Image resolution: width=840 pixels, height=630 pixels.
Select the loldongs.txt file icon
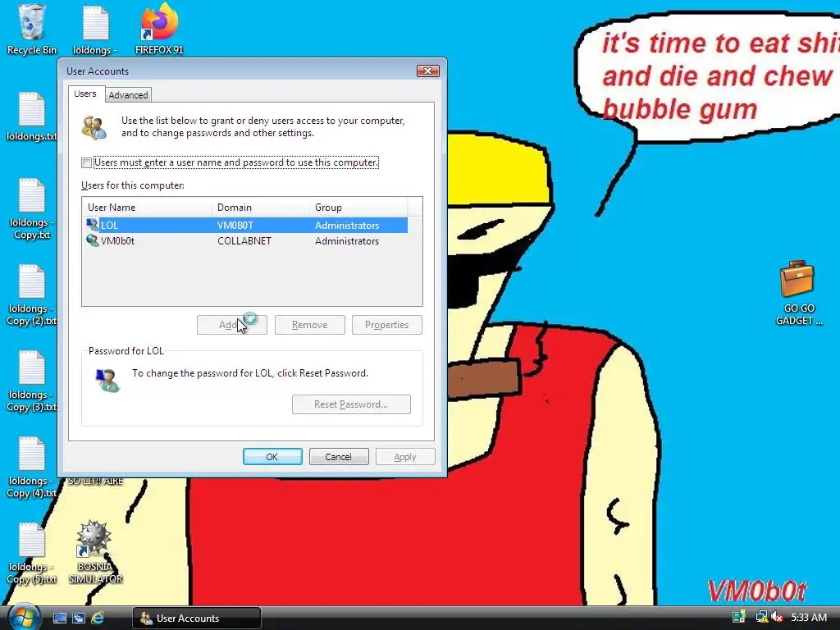32,116
